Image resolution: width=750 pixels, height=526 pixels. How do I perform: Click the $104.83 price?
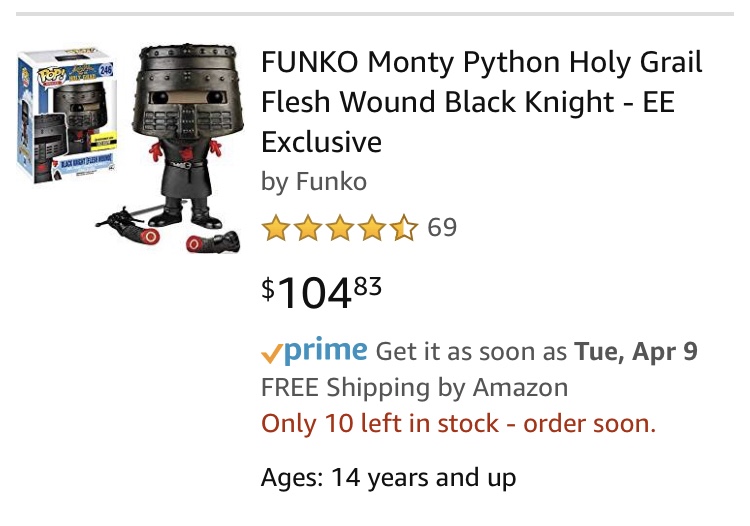tap(322, 292)
